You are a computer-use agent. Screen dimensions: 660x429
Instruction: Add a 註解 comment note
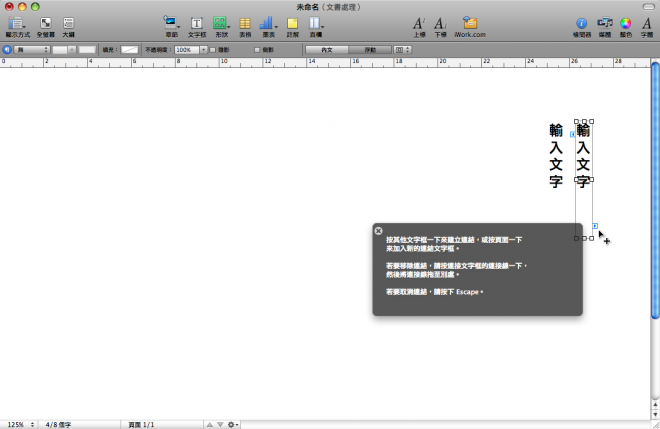[293, 23]
